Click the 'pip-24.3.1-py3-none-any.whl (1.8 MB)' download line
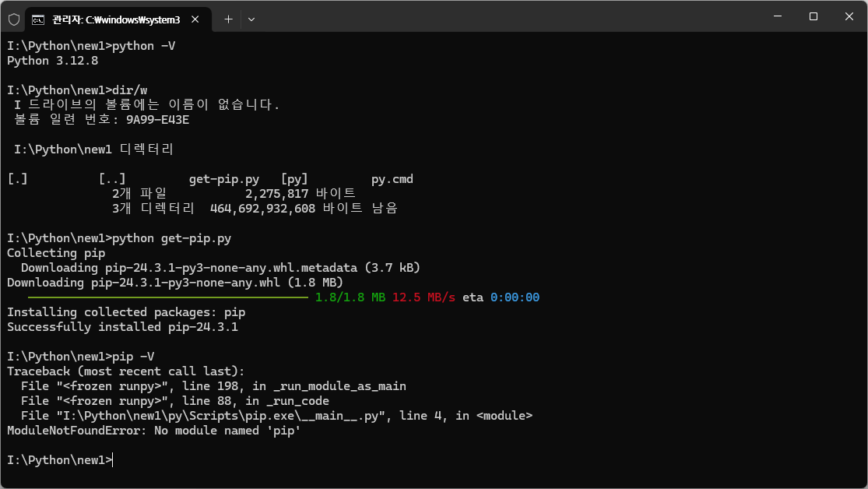This screenshot has height=489, width=868. coord(175,283)
